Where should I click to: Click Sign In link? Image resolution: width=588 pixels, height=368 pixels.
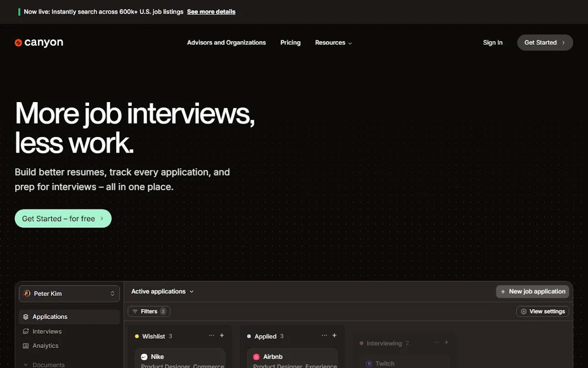(x=493, y=43)
